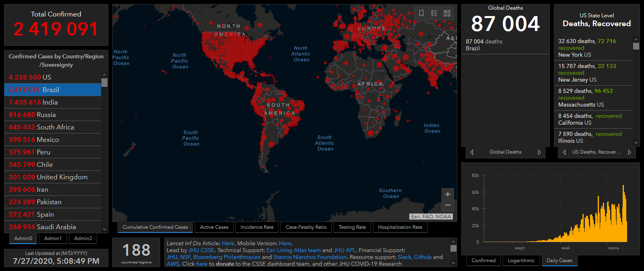Switch to the Active Cases map tab

214,227
